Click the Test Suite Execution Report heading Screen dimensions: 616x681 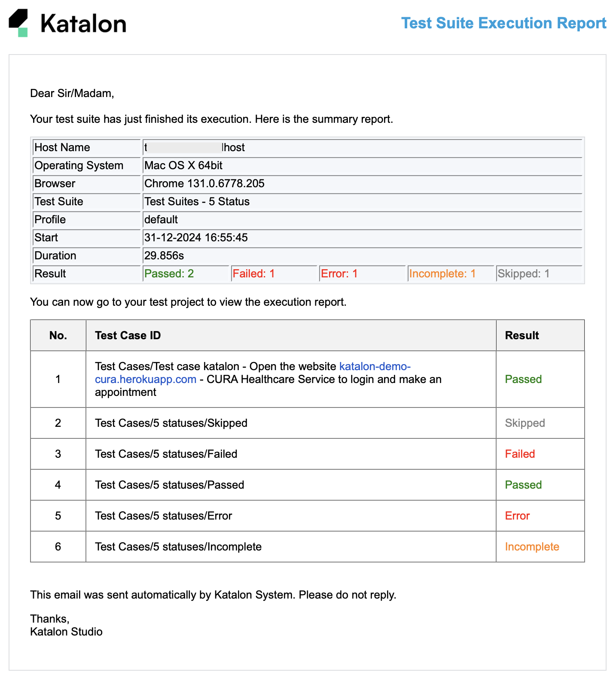click(503, 23)
